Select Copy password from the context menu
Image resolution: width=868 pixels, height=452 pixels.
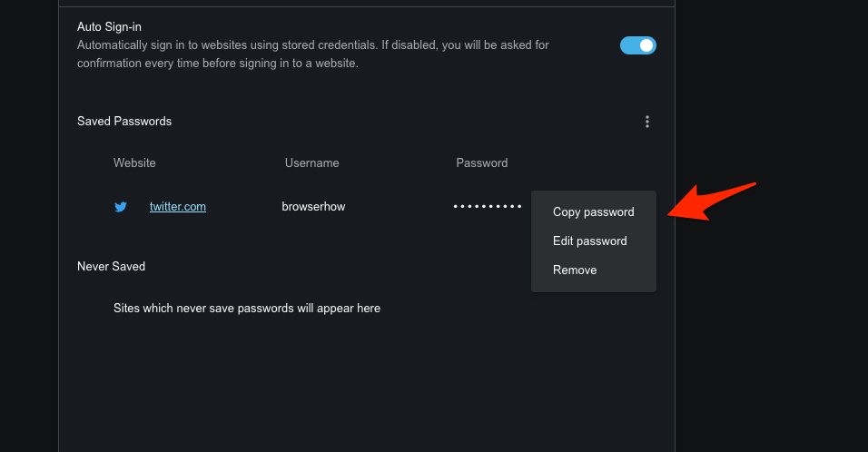pyautogui.click(x=593, y=212)
